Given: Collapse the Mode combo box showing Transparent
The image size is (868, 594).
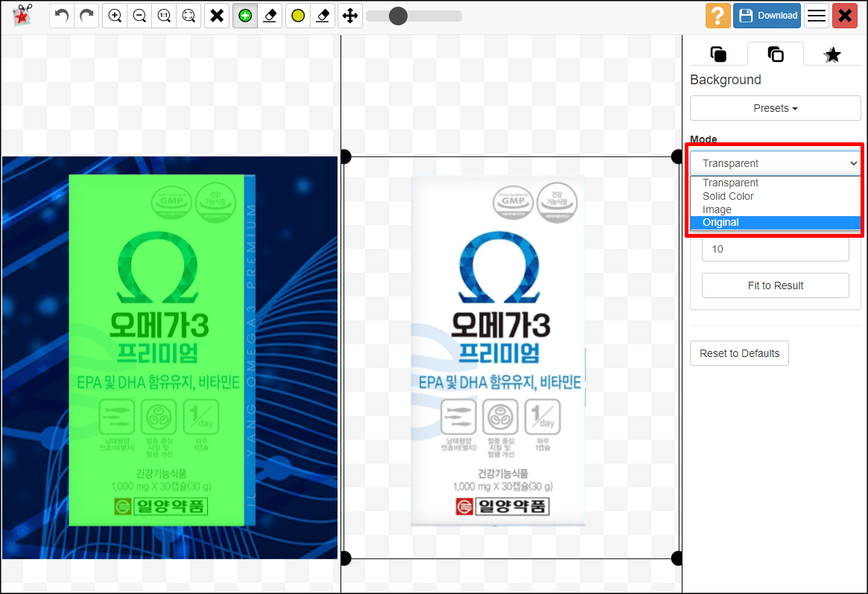Looking at the screenshot, I should coord(775,163).
